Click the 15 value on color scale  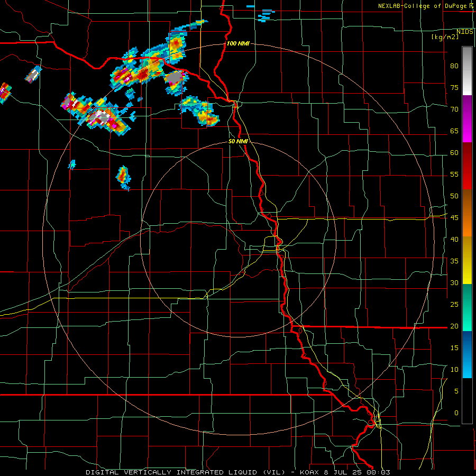[454, 348]
